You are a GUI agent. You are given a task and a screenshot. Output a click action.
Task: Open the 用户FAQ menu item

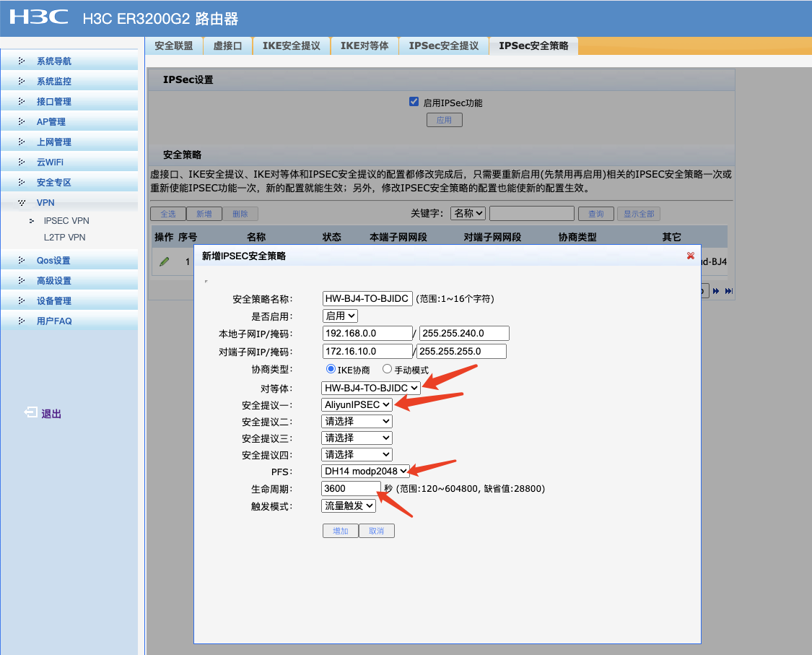point(69,321)
